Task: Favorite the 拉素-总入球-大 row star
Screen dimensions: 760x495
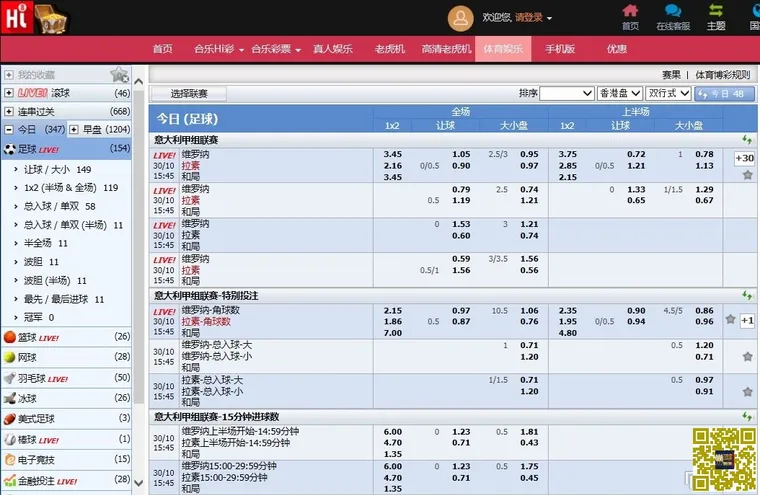Action: pyautogui.click(x=747, y=392)
